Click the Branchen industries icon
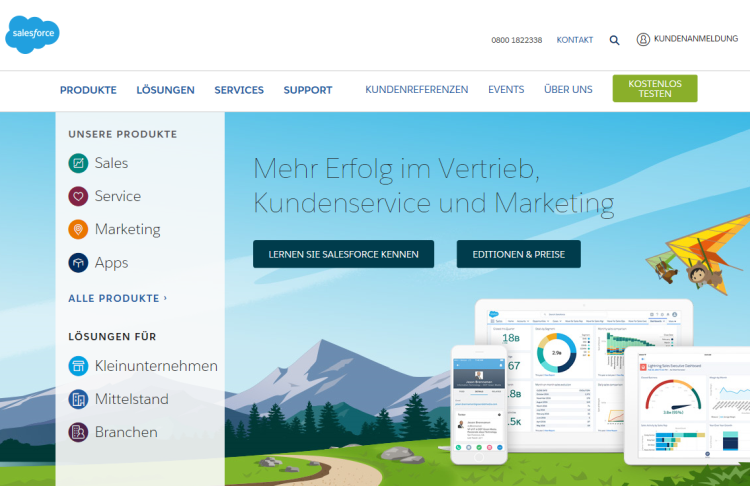 coord(78,432)
